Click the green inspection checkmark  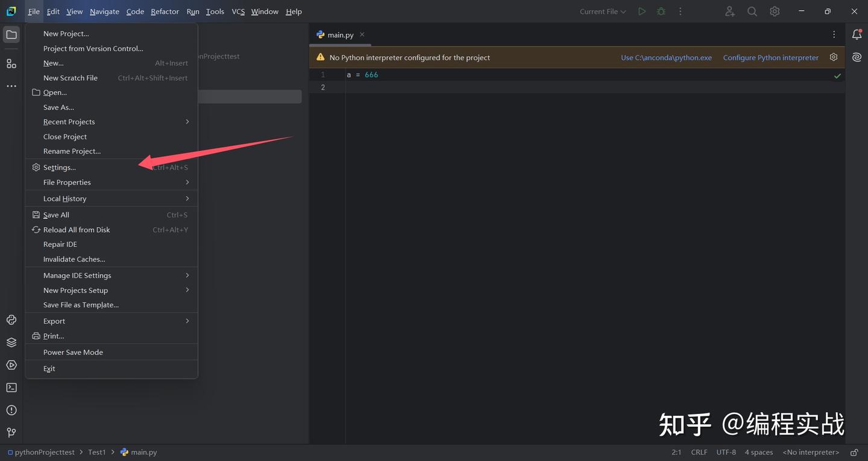coord(837,76)
